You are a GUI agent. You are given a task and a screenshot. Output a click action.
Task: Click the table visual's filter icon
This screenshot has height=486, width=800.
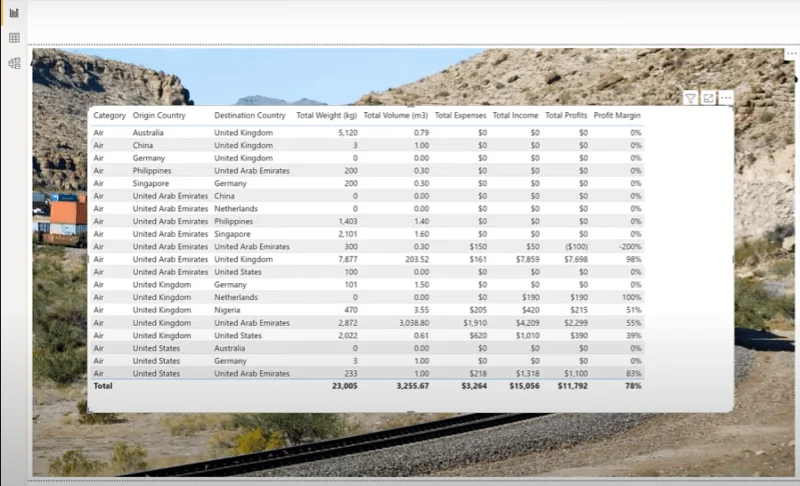tap(690, 98)
